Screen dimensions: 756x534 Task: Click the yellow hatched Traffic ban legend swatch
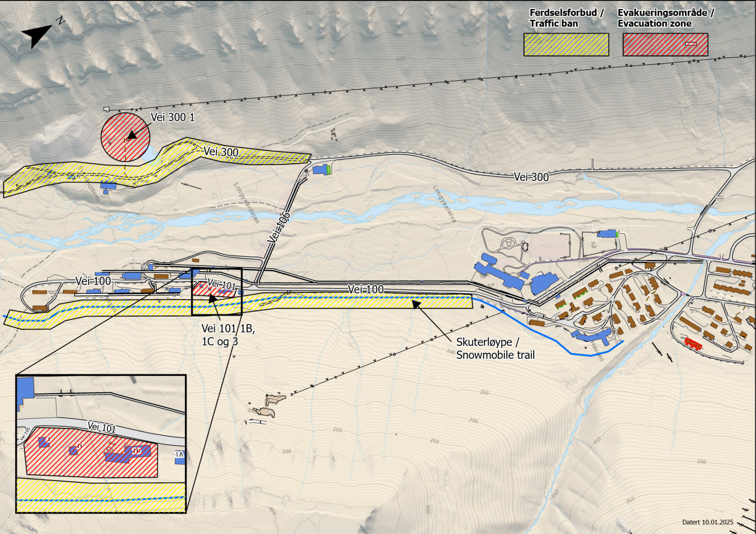tap(566, 44)
